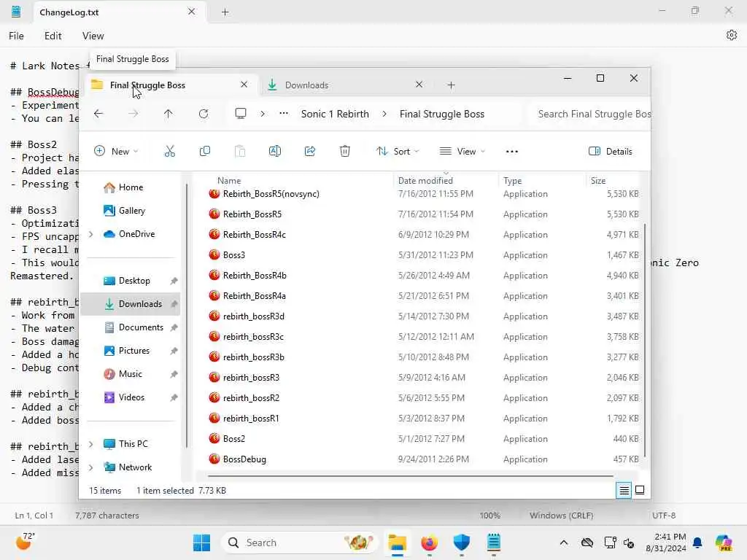Expand chevron after Sonic 1 Rebirth breadcrumb

point(384,114)
